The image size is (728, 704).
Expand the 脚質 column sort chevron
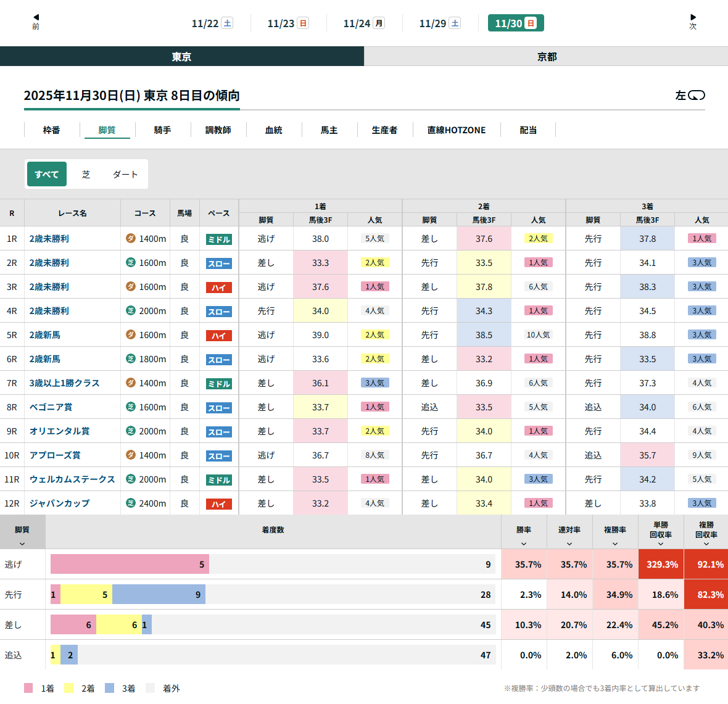(x=22, y=544)
